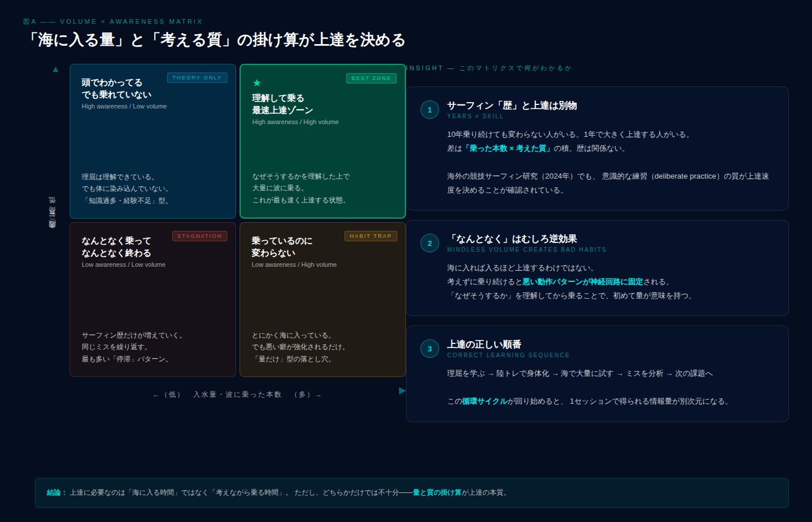Click the text High awareness / High volume

[x=295, y=122]
